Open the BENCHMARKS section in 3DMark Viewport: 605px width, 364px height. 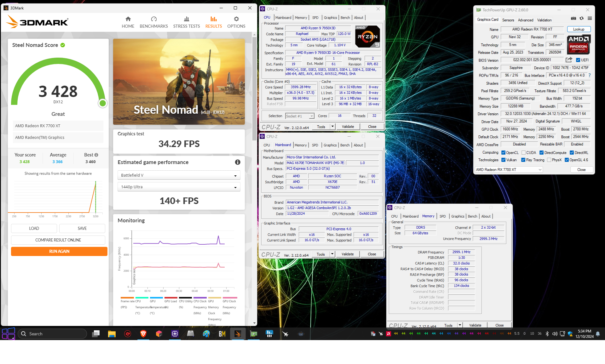click(154, 22)
